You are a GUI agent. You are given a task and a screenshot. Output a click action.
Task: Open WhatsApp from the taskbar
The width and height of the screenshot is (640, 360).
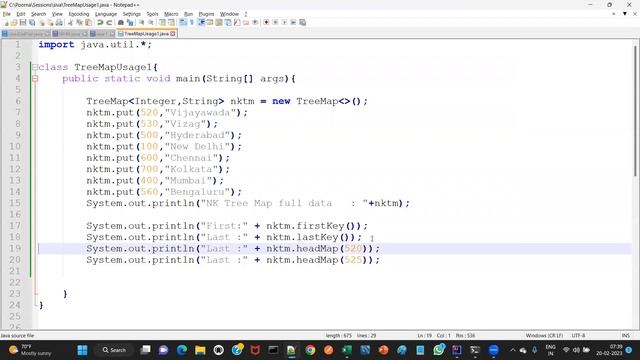click(x=439, y=350)
